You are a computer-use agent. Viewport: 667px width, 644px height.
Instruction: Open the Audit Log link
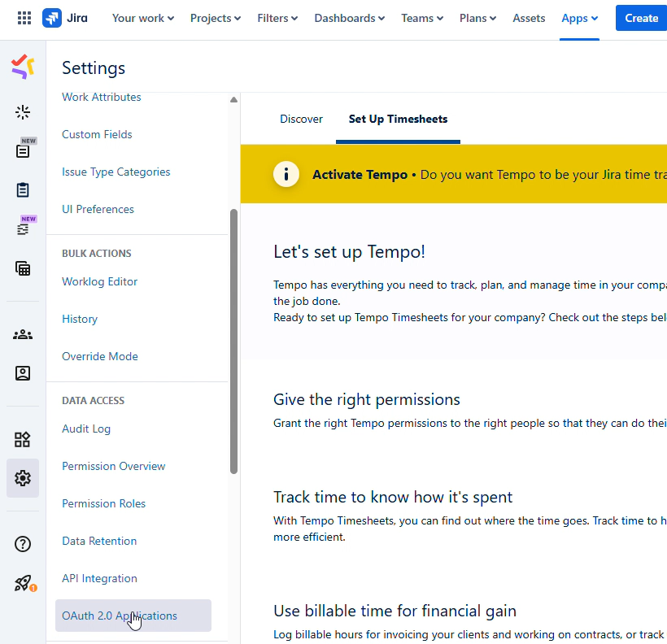86,429
